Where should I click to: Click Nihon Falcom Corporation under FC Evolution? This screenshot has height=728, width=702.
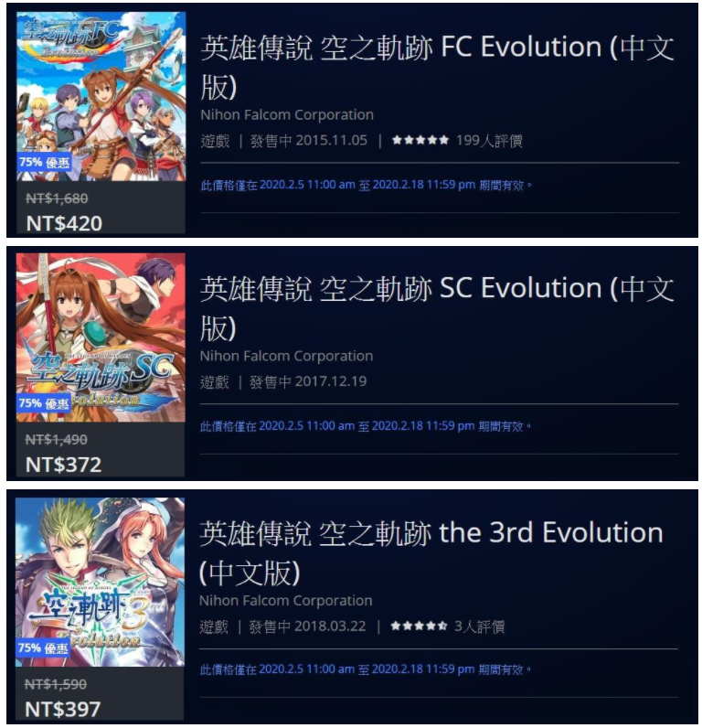(x=287, y=114)
